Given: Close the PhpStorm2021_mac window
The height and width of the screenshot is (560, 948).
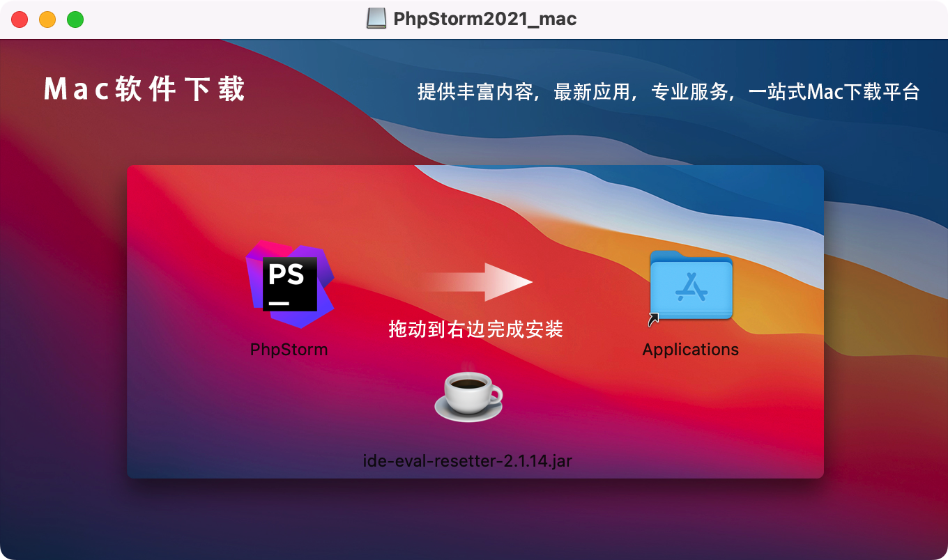Looking at the screenshot, I should pos(20,20).
